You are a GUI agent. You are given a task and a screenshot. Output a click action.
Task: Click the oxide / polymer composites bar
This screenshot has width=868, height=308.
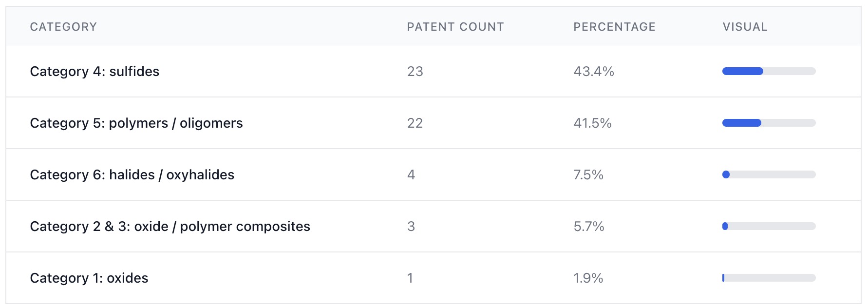point(769,227)
